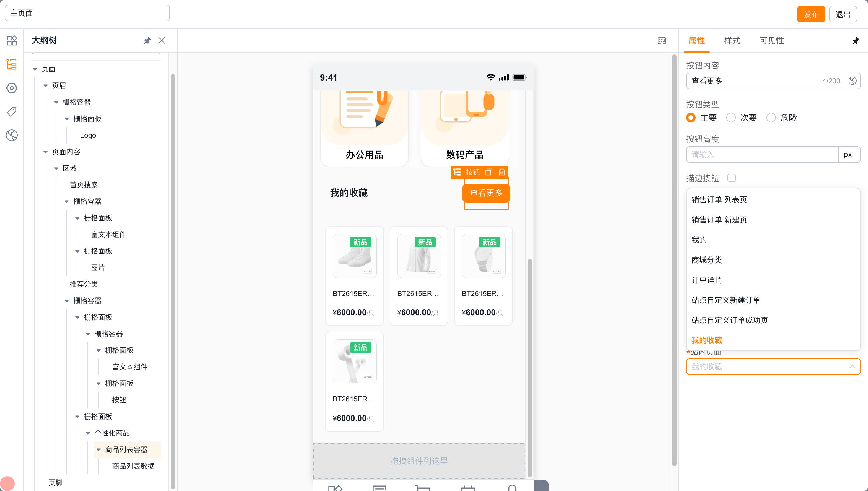
Task: Select Logo in the outline tree
Action: [88, 135]
